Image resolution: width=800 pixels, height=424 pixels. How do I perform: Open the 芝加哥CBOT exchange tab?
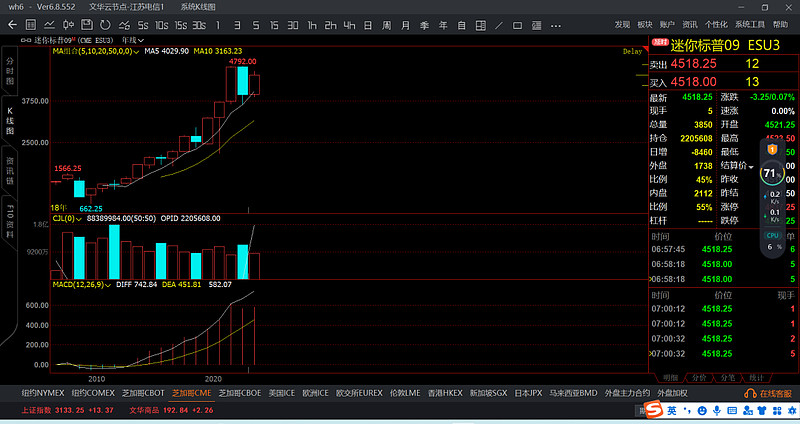click(143, 393)
